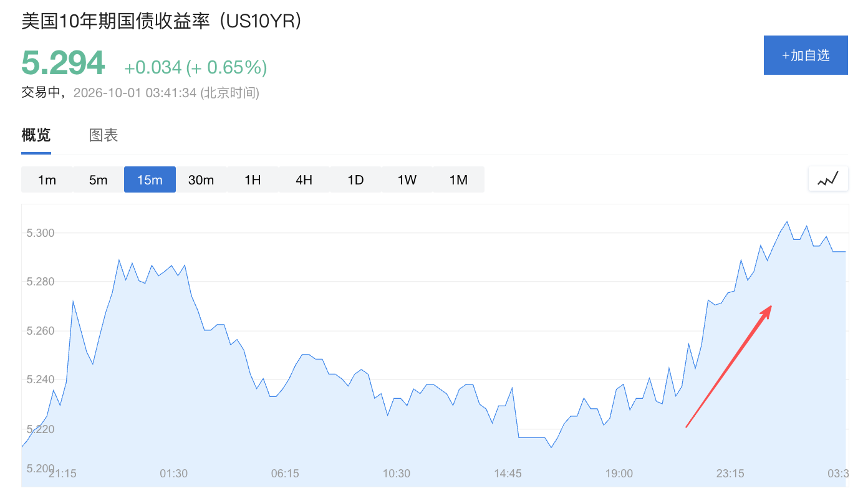Select the 5m interval

click(x=98, y=179)
